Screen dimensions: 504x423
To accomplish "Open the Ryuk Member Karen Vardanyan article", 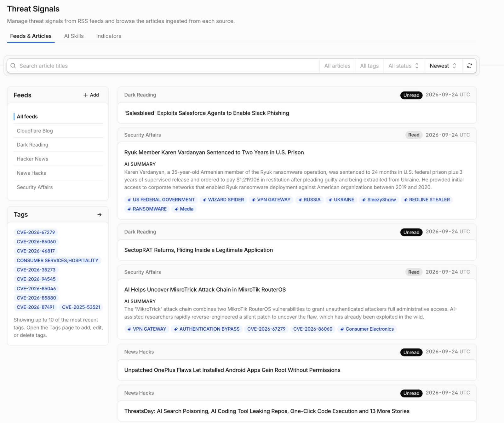I will coord(214,153).
